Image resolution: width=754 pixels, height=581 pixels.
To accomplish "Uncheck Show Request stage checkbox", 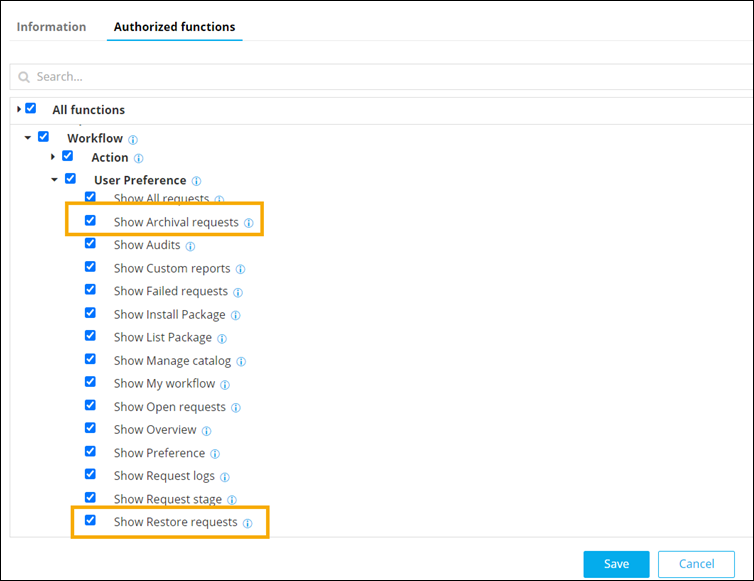I will [90, 497].
